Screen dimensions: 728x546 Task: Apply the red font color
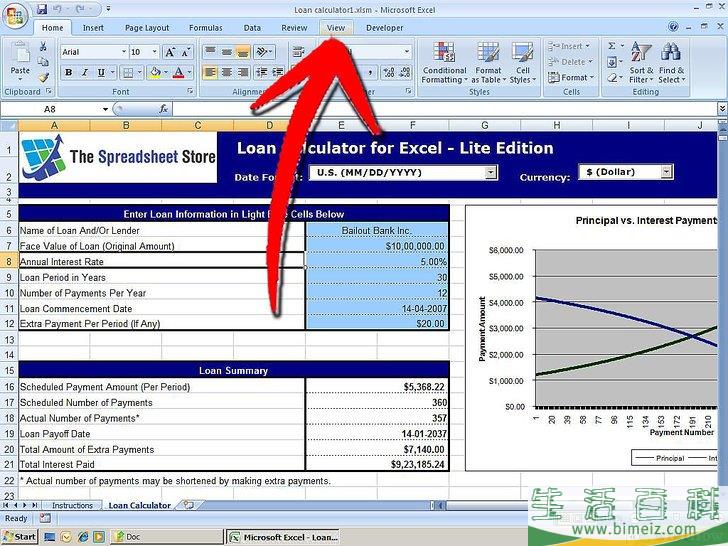(178, 72)
